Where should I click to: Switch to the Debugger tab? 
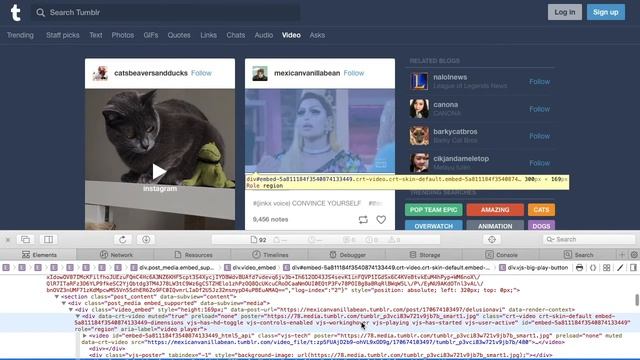tap(347, 255)
